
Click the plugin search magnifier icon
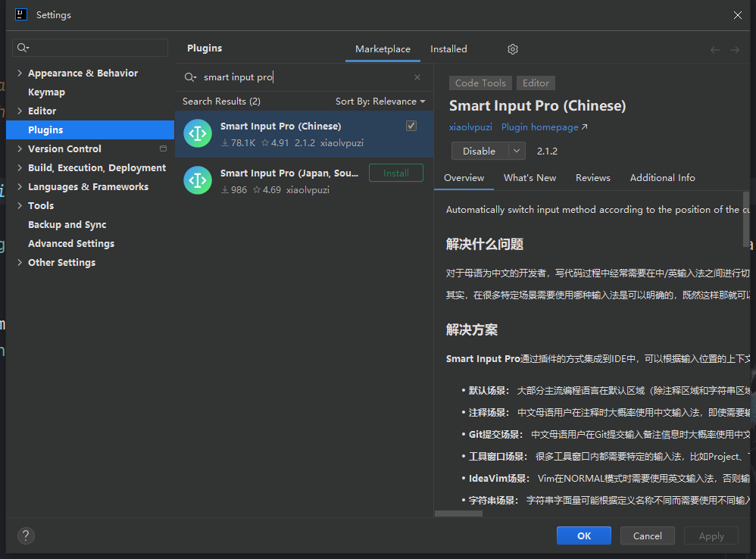point(190,77)
